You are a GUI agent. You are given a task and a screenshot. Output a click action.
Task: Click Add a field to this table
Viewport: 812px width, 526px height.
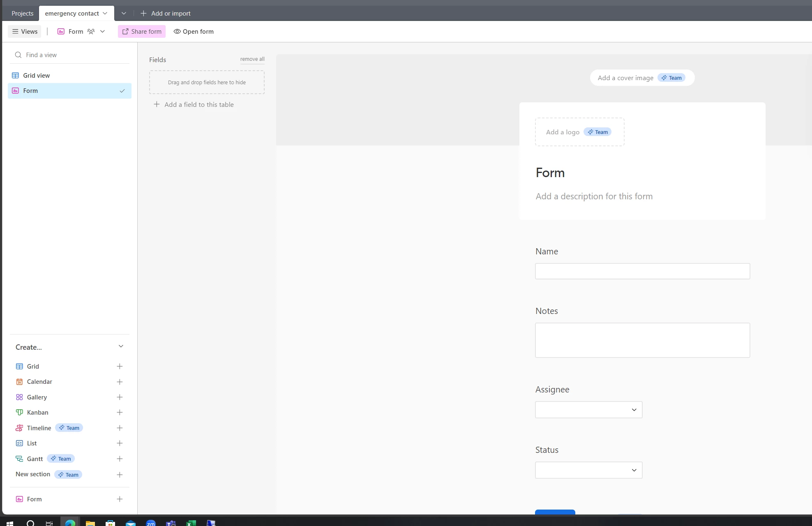point(194,104)
